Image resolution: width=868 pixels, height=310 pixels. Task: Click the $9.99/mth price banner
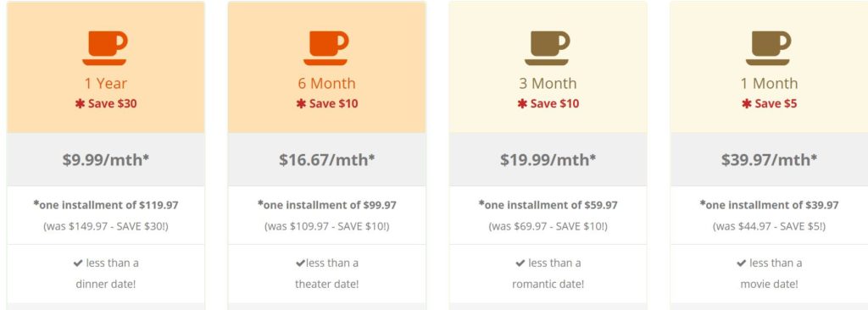tap(106, 159)
